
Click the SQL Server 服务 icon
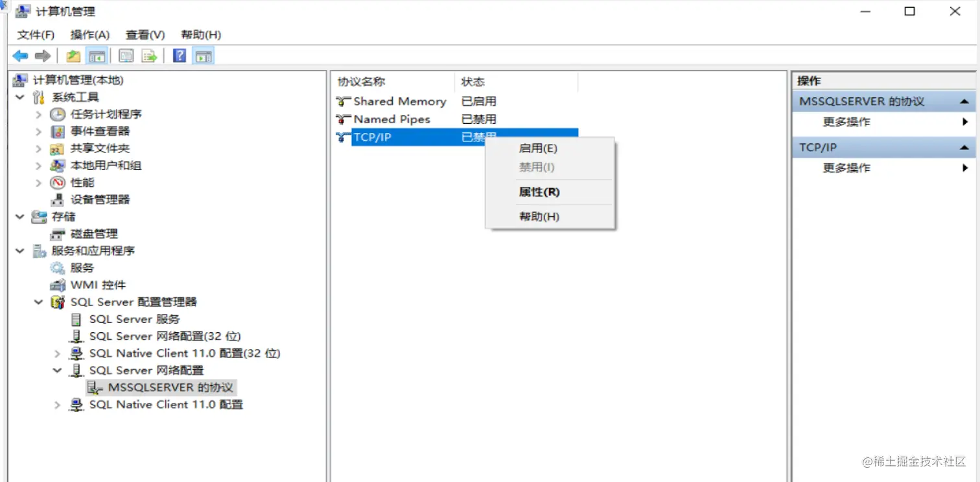click(76, 319)
